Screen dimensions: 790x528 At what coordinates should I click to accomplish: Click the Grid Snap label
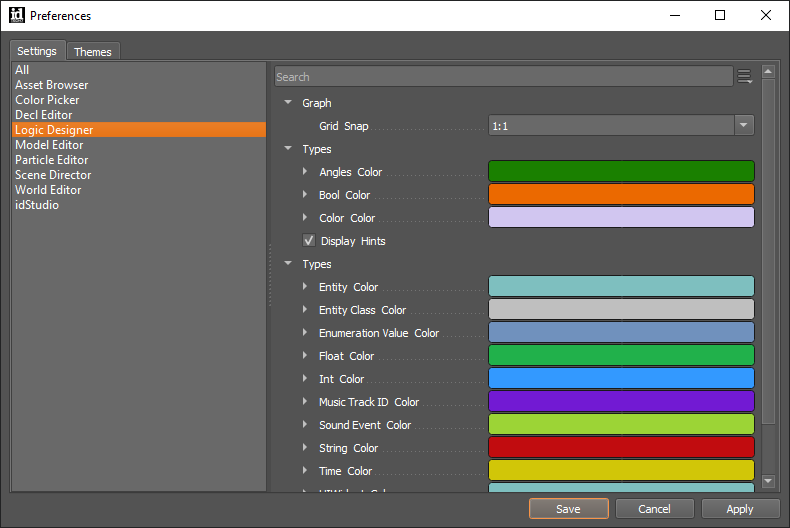pyautogui.click(x=344, y=126)
